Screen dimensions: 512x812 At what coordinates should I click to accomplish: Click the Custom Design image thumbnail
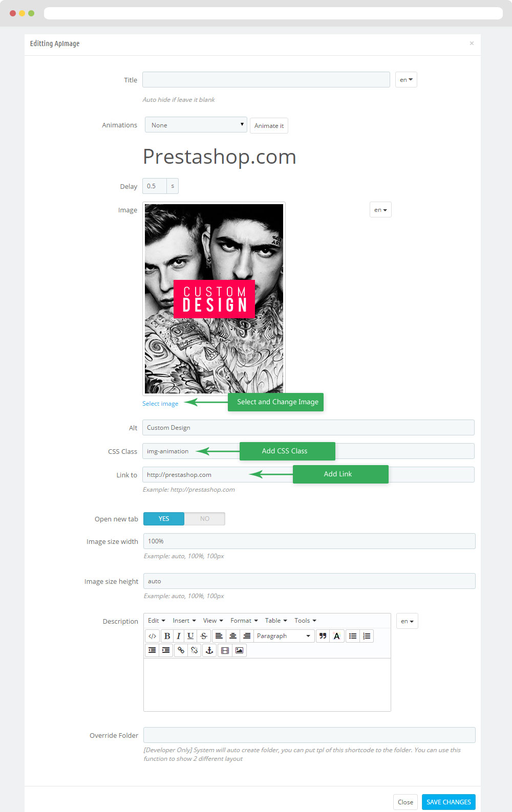pos(214,298)
